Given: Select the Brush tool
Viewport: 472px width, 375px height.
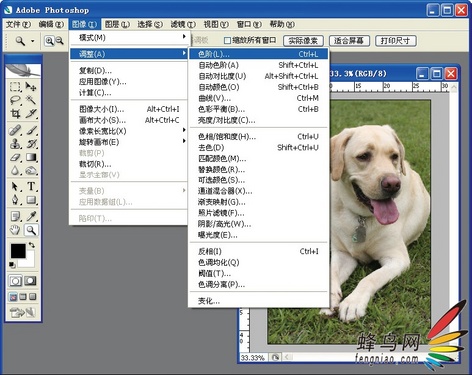Looking at the screenshot, I should 31,130.
